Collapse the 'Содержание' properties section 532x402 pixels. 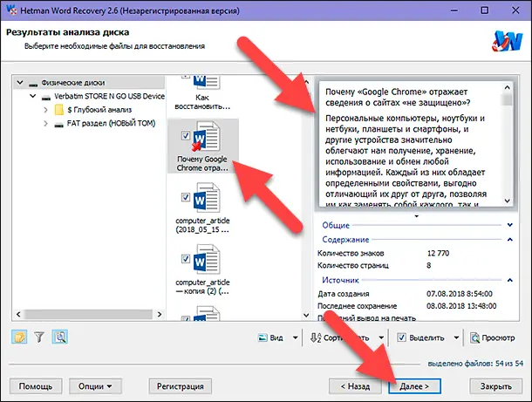(x=509, y=239)
